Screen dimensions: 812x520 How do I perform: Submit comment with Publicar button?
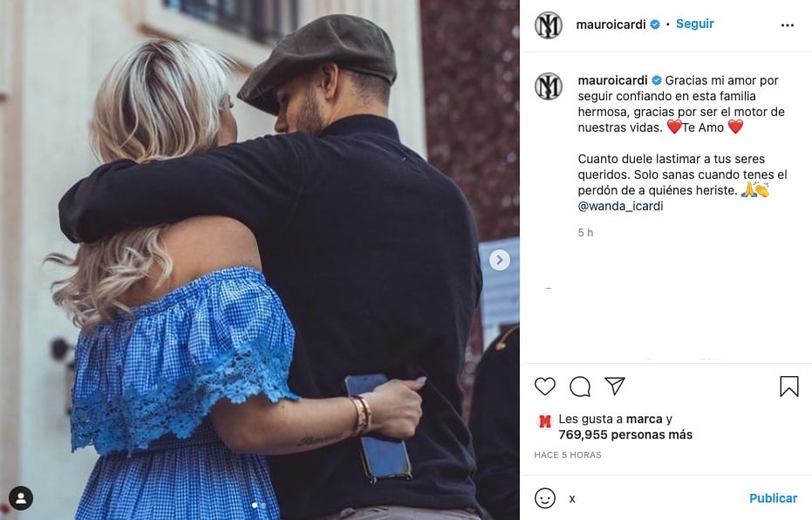[773, 498]
